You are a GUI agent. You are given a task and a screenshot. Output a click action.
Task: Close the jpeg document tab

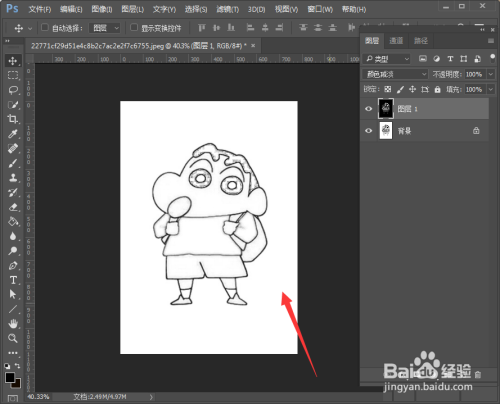253,46
